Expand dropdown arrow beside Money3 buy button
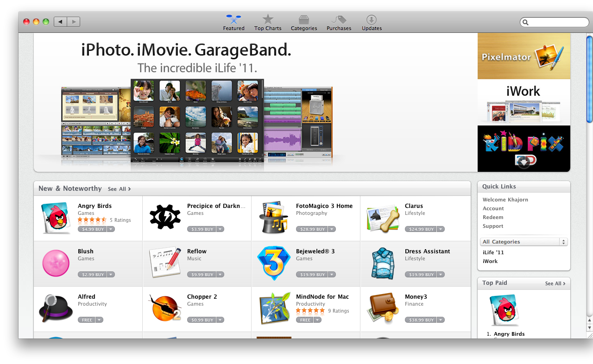This screenshot has height=364, width=593. coord(441,320)
